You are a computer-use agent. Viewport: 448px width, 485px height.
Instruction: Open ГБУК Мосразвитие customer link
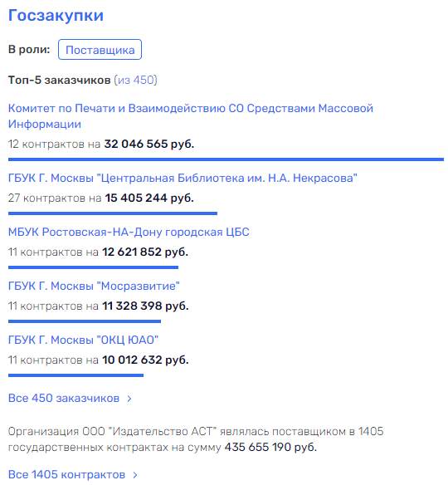click(94, 286)
